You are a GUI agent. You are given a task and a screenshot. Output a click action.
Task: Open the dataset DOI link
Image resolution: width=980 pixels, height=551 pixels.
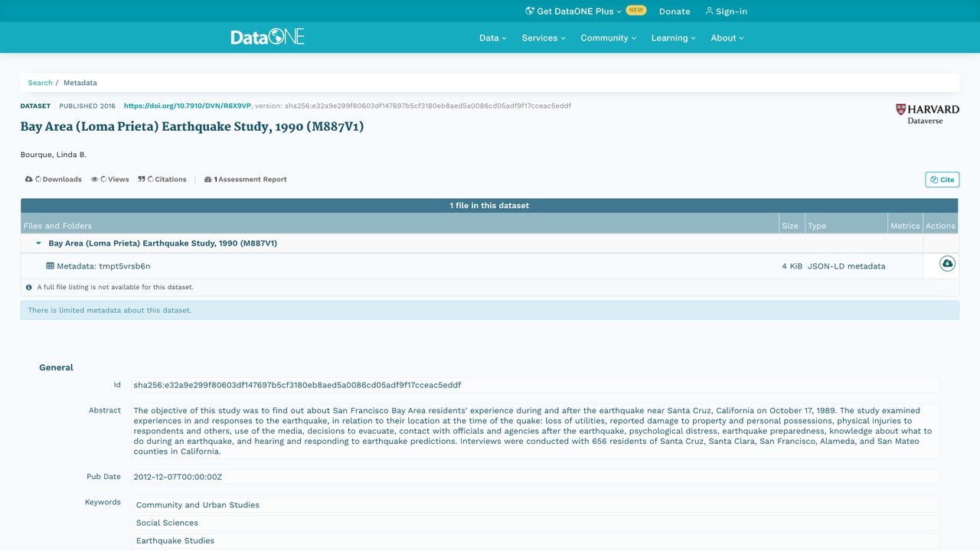[x=188, y=106]
